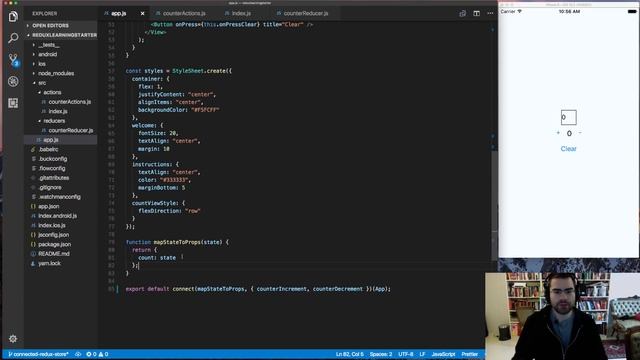Open counterActions.js in the file tree
This screenshot has width=640, height=360.
[x=69, y=102]
